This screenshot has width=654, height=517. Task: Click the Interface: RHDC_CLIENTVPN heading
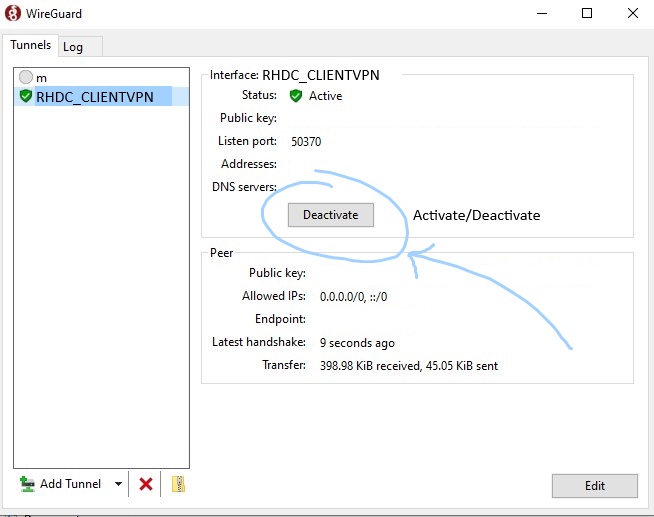[x=295, y=75]
